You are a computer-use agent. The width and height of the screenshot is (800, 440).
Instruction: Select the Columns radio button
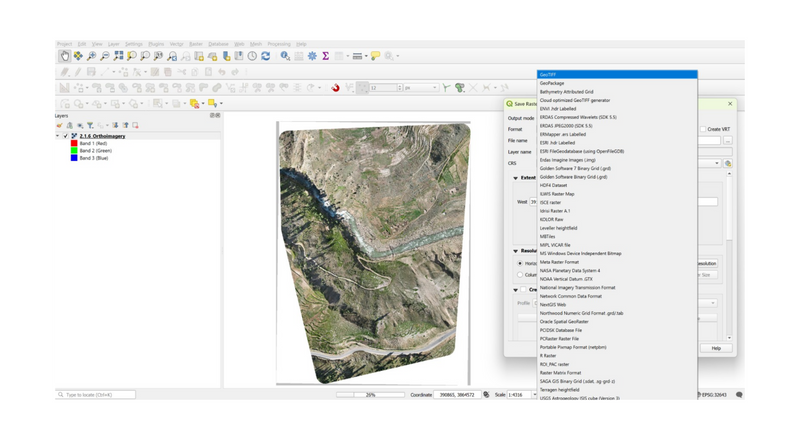520,275
